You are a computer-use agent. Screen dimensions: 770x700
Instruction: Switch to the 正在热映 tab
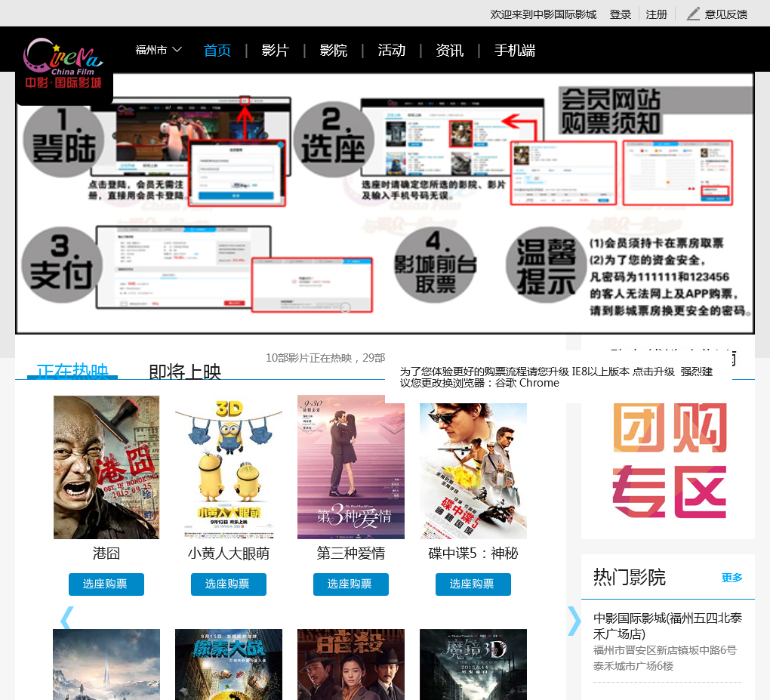72,370
